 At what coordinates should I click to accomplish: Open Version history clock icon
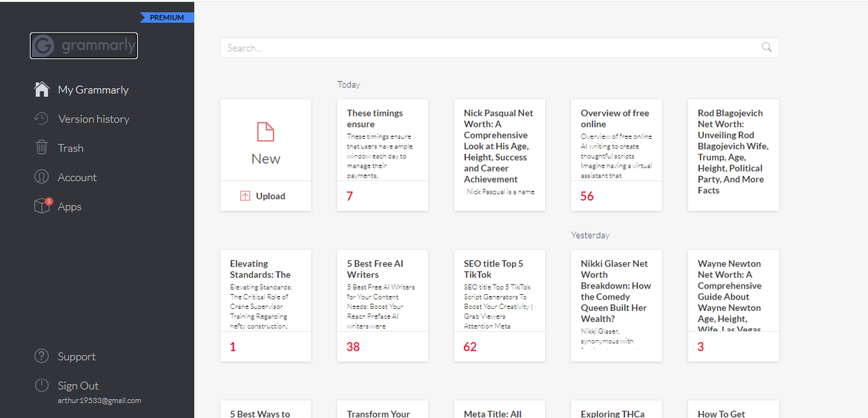pos(42,119)
